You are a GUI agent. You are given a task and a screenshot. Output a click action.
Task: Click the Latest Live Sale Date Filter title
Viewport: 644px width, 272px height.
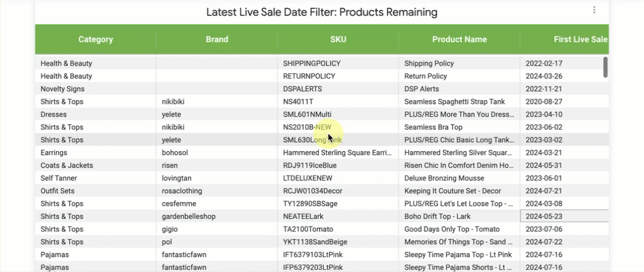click(x=321, y=12)
